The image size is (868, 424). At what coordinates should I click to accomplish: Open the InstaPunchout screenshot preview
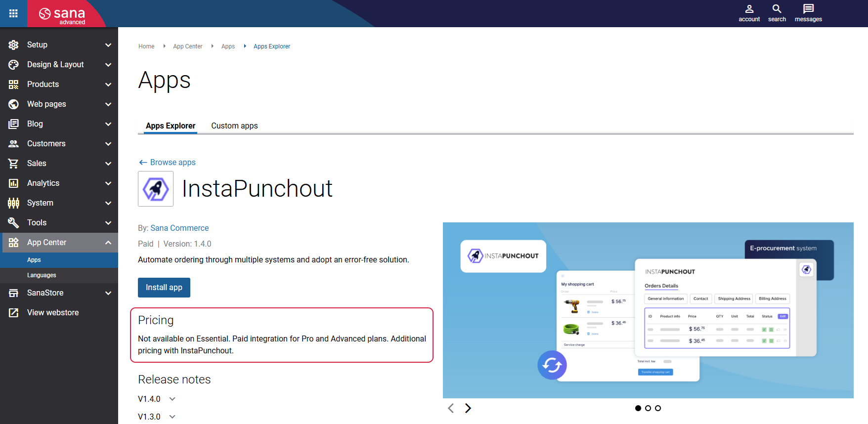coord(648,310)
